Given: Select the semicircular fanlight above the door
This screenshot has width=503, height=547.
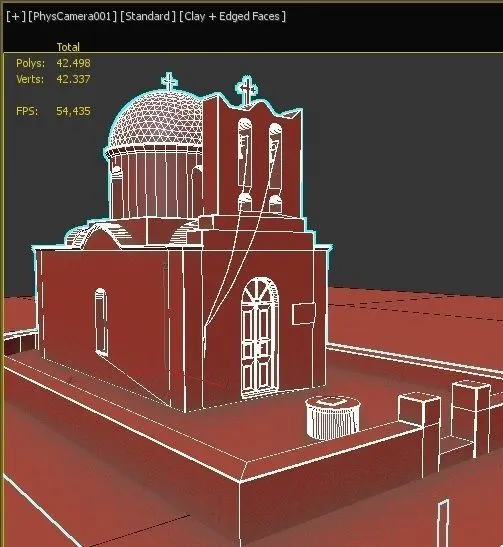Looking at the screenshot, I should (x=260, y=290).
